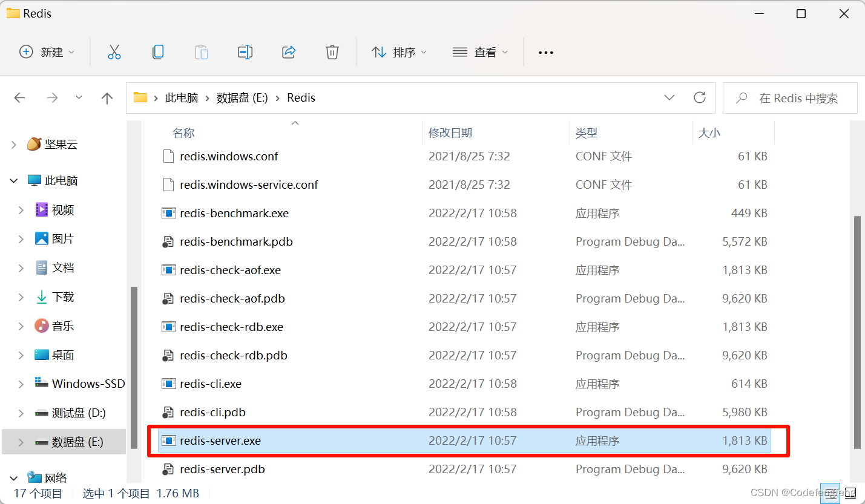Screen dimensions: 865x504
Task: Click 此电脑 in address breadcrumb
Action: click(182, 97)
